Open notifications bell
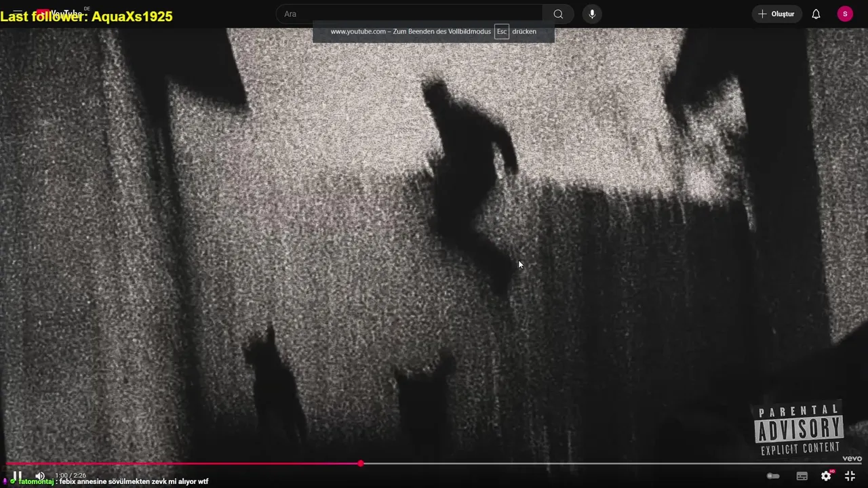This screenshot has width=868, height=488. click(x=816, y=14)
